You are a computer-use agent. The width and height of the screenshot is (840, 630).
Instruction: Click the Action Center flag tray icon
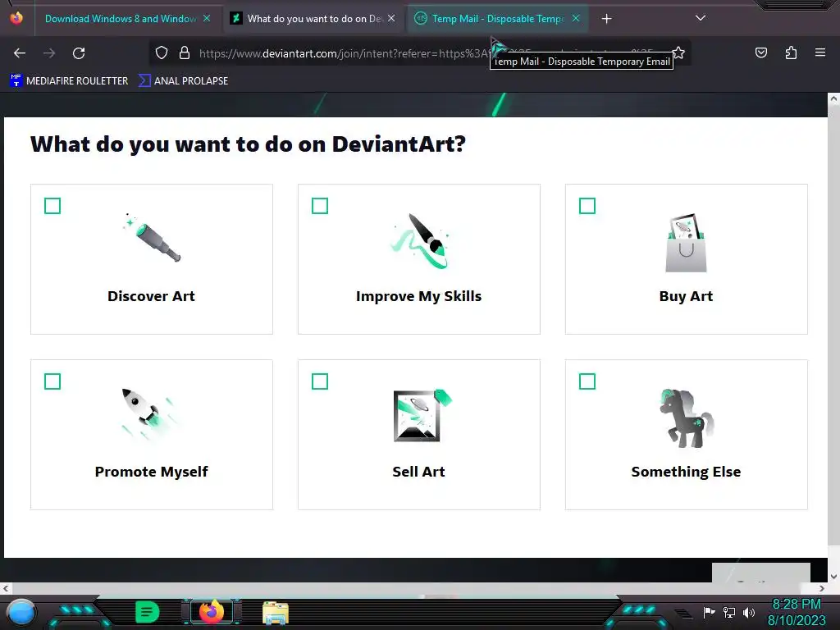tap(710, 612)
